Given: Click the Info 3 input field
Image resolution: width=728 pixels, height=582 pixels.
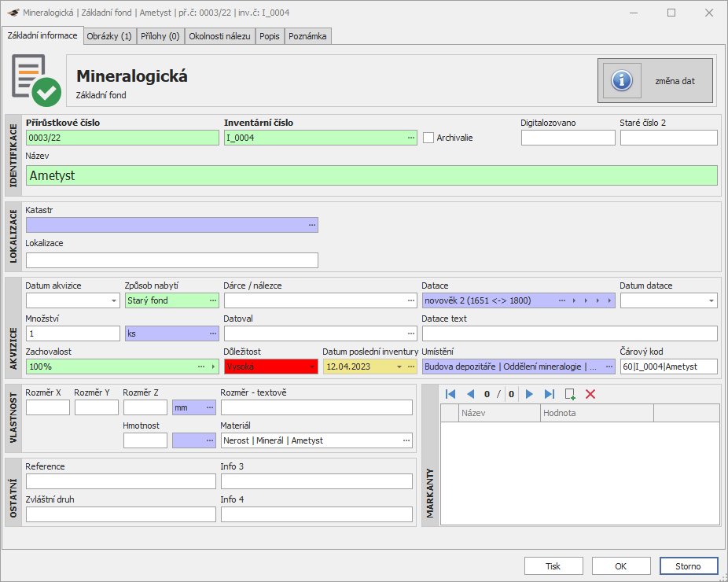Looking at the screenshot, I should coord(317,481).
